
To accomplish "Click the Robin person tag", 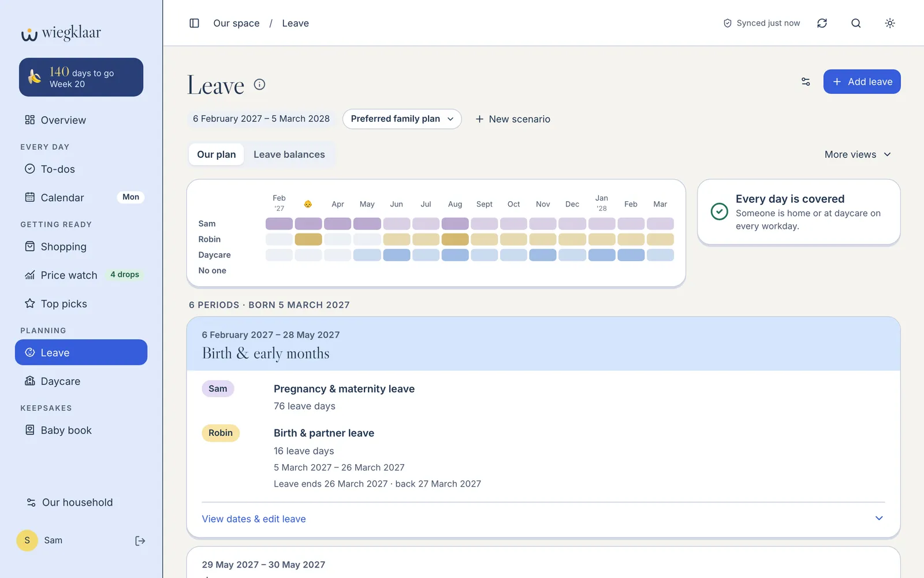I will click(221, 433).
